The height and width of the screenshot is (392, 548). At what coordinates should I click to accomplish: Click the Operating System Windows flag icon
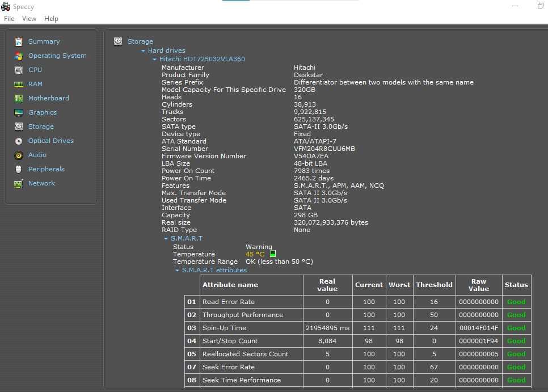pyautogui.click(x=19, y=56)
